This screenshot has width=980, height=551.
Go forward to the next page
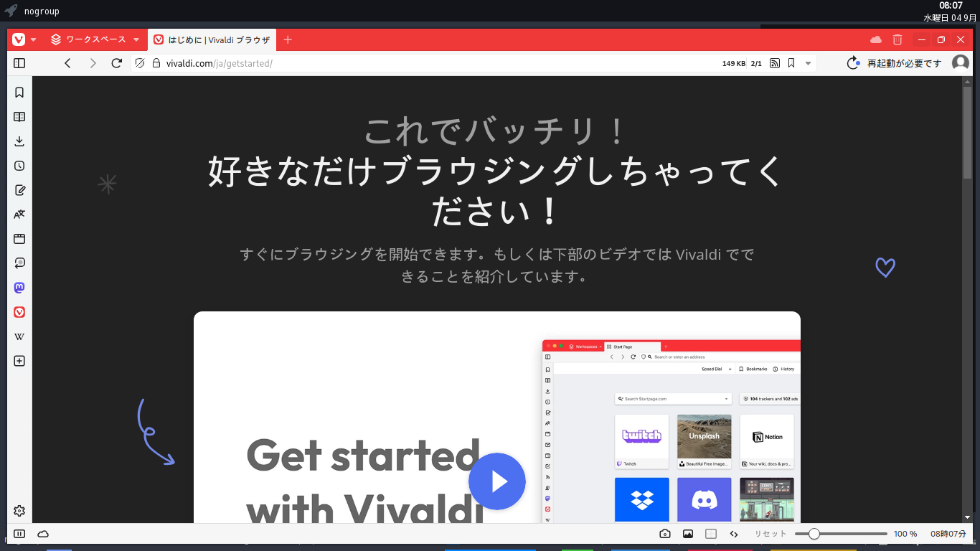point(93,63)
